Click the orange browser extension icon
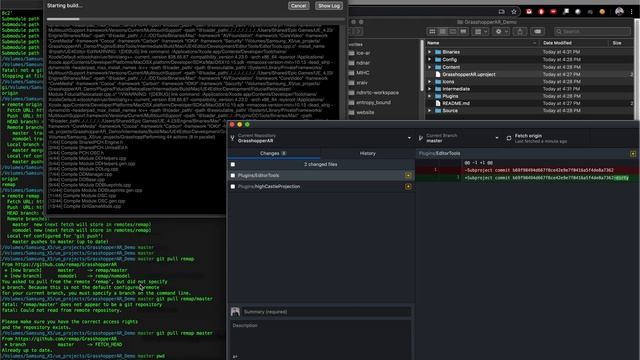The height and width of the screenshot is (360, 640). coord(602,12)
